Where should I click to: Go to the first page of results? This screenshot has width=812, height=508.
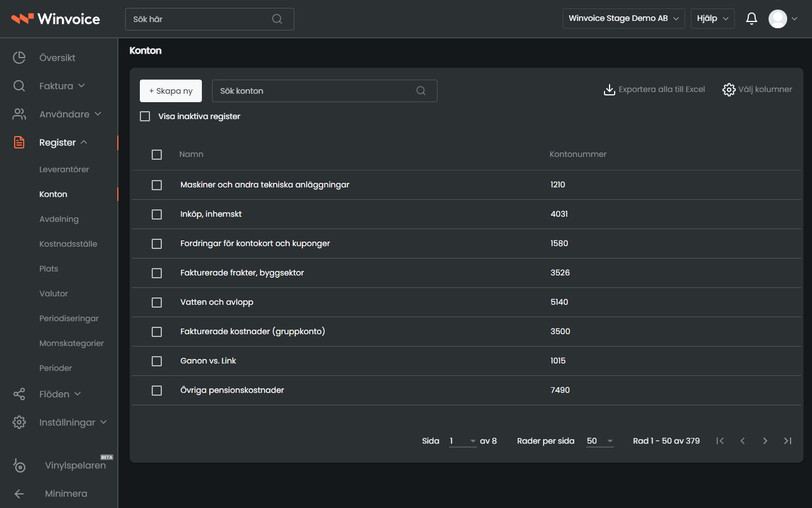coord(720,441)
